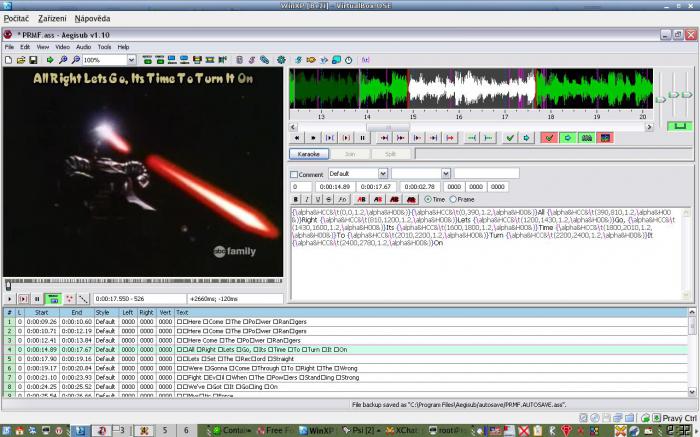Play current line button under video preview

tap(23, 299)
